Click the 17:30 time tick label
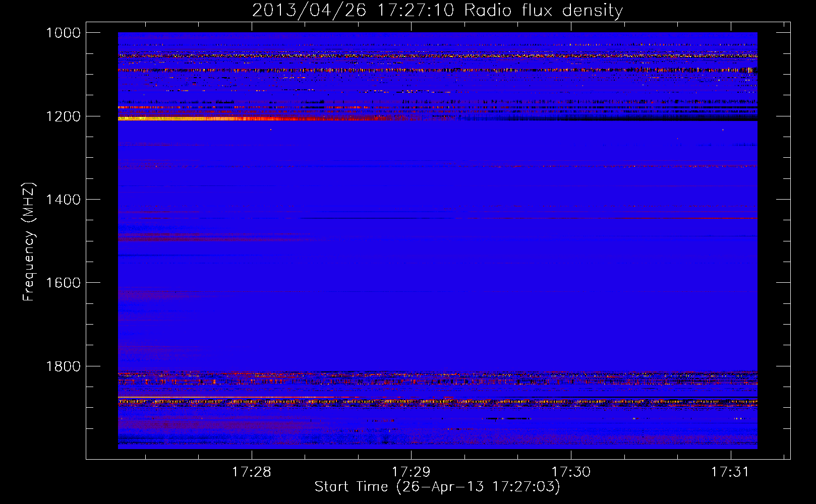 tap(571, 472)
